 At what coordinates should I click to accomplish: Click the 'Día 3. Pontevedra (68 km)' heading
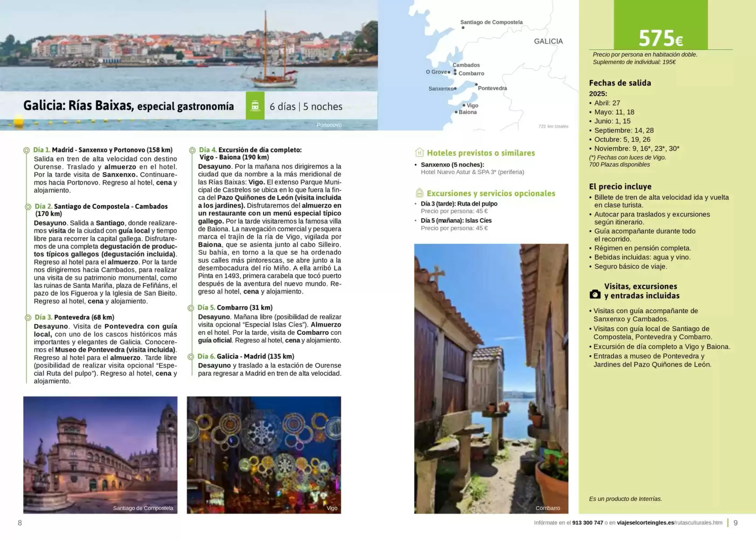(74, 317)
